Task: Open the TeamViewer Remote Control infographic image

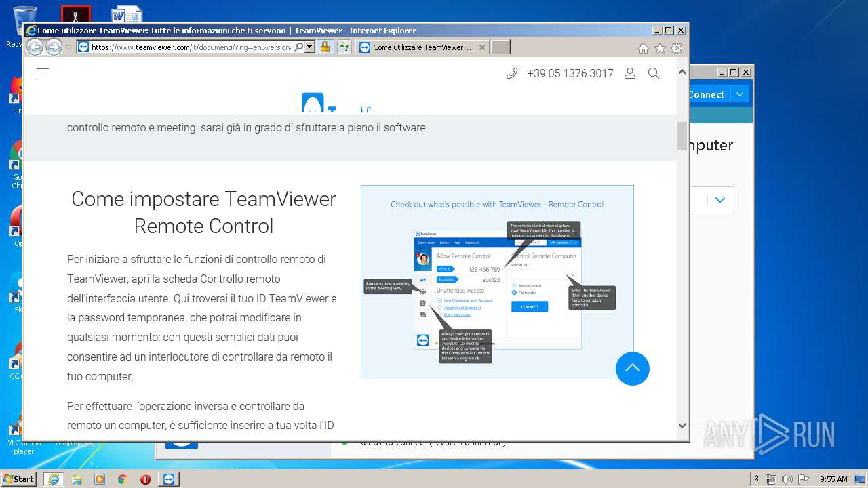Action: click(497, 281)
